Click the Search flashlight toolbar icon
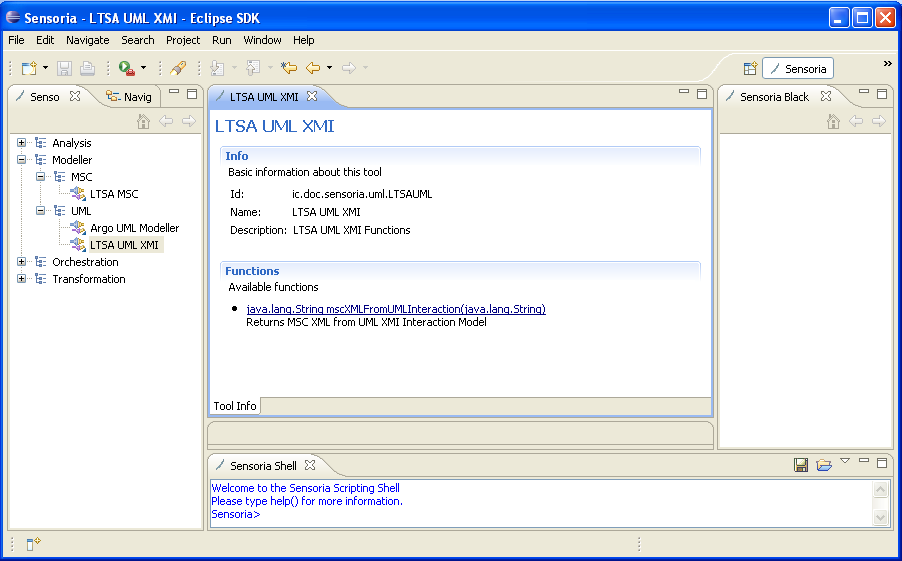Image resolution: width=902 pixels, height=561 pixels. 178,68
